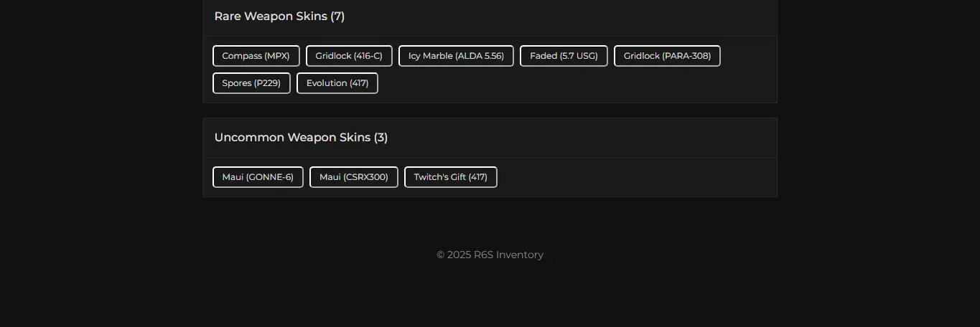The width and height of the screenshot is (980, 327).
Task: Select the Compass (MPX) skin tag
Action: (256, 56)
